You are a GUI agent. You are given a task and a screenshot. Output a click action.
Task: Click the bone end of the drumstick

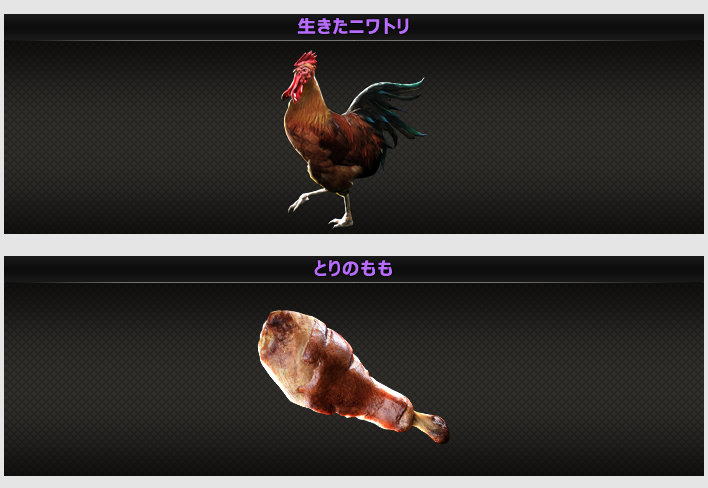433,426
